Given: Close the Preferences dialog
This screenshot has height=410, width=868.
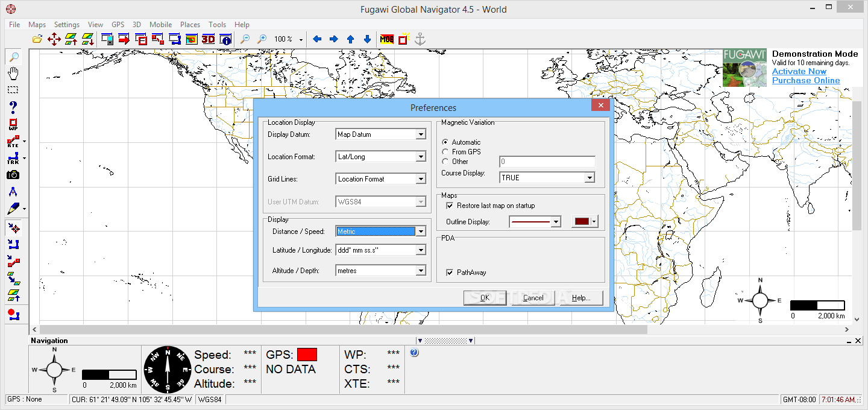Looking at the screenshot, I should (x=600, y=106).
